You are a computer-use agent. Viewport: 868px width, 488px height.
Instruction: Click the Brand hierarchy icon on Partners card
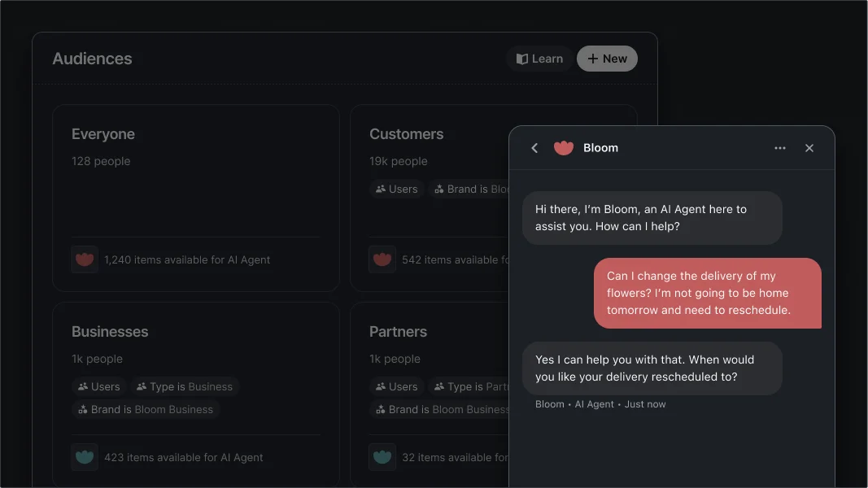[x=379, y=410]
